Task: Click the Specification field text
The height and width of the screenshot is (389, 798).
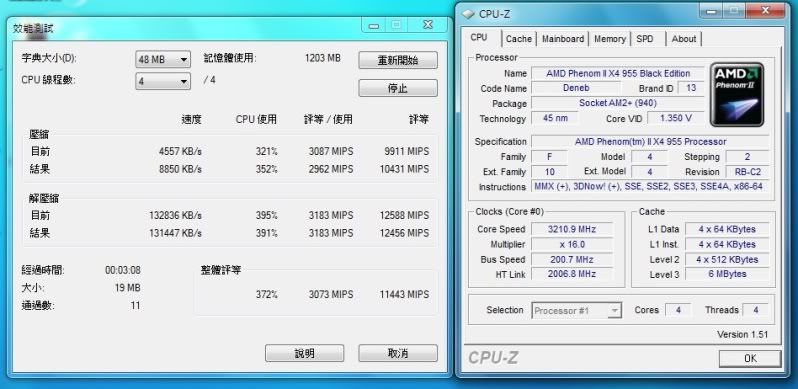Action: [x=650, y=142]
